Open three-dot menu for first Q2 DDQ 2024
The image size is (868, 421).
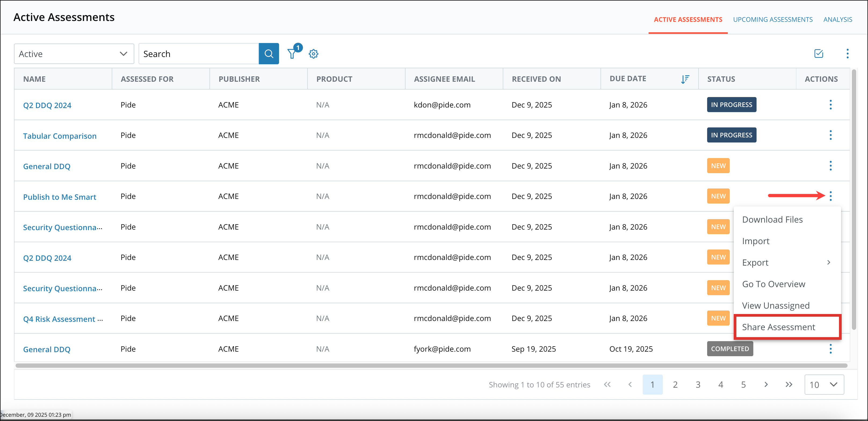[x=830, y=105]
